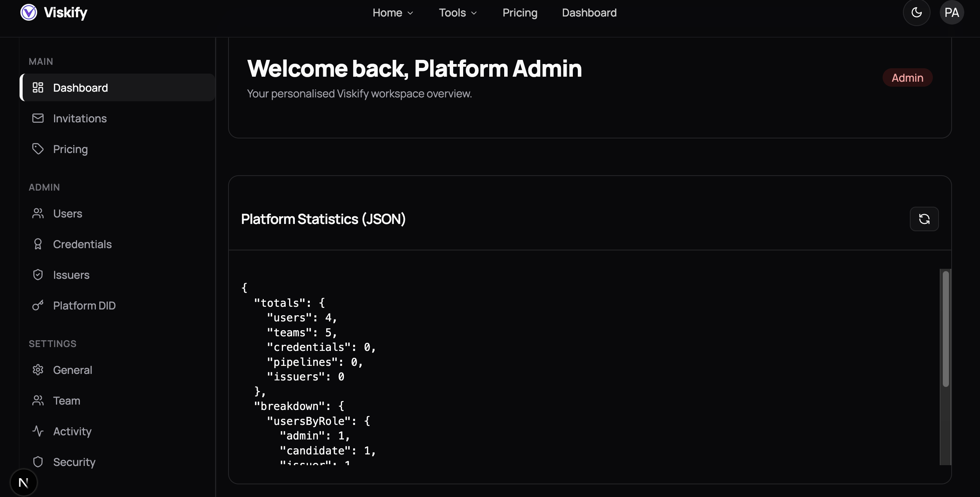
Task: Click the Pricing tag icon in sidebar
Action: (38, 149)
